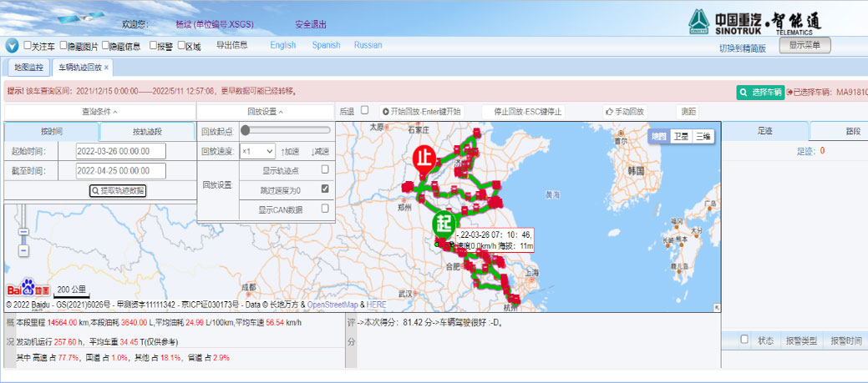
Task: Switch the language to Spanish
Action: [326, 45]
